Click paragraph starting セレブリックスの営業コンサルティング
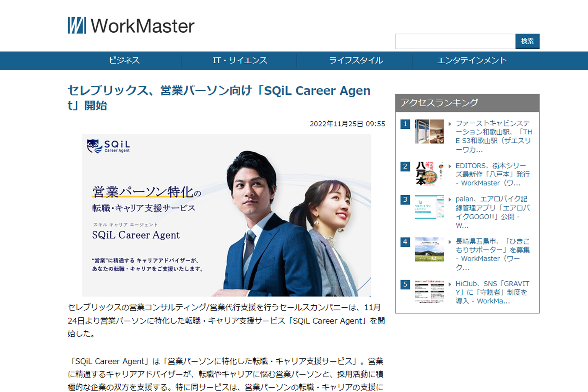This screenshot has height=392, width=588. click(226, 321)
